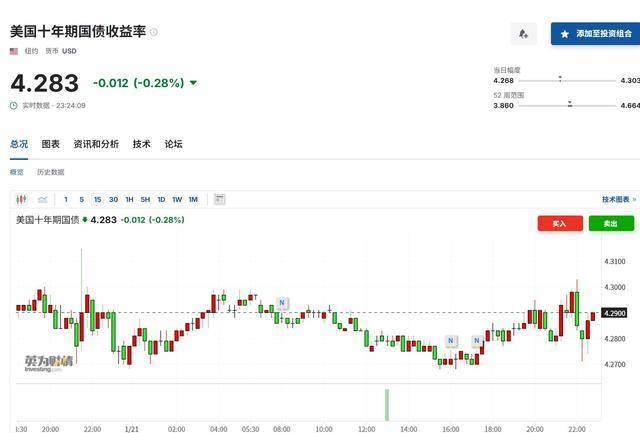Click the red 买入 button

coord(560,223)
